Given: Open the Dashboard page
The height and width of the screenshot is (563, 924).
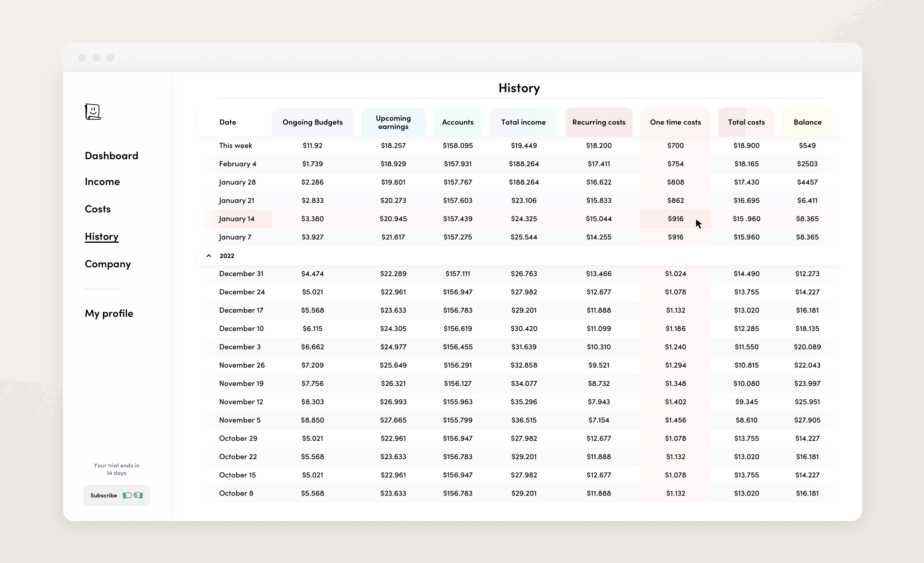Looking at the screenshot, I should coord(111,155).
